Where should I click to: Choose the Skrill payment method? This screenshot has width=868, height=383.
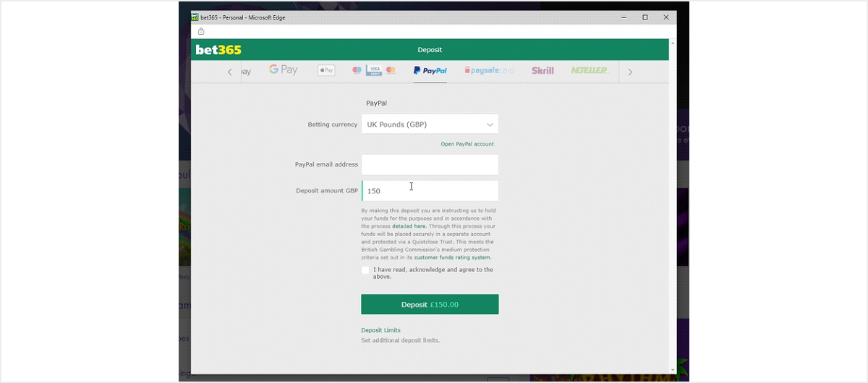coord(542,71)
